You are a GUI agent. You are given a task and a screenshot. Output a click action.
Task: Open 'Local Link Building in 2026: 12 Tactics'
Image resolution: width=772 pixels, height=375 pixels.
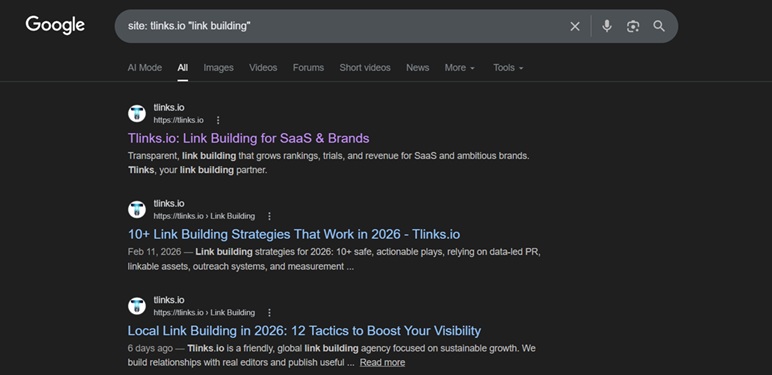pyautogui.click(x=304, y=331)
